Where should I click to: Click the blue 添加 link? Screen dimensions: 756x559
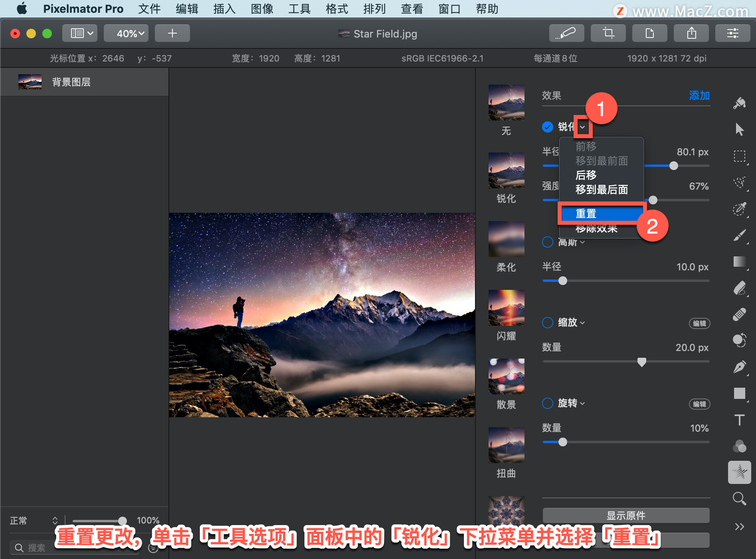click(699, 95)
